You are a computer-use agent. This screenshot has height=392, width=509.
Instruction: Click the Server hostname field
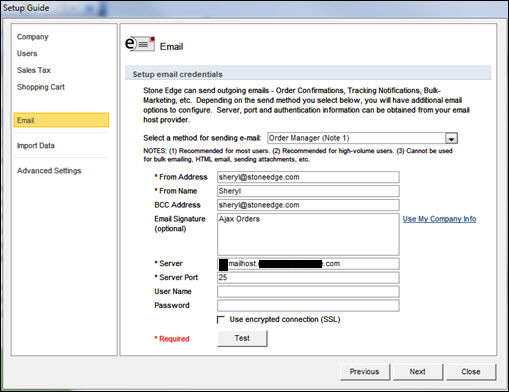[308, 264]
